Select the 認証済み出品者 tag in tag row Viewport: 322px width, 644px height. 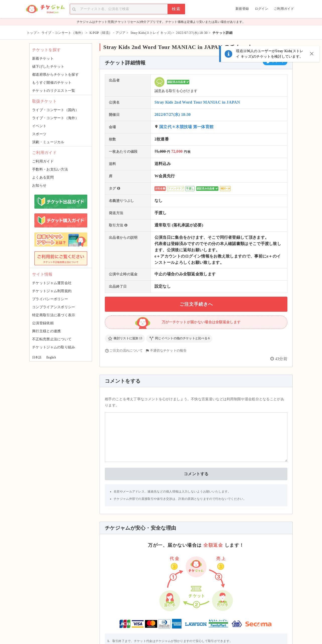207,189
